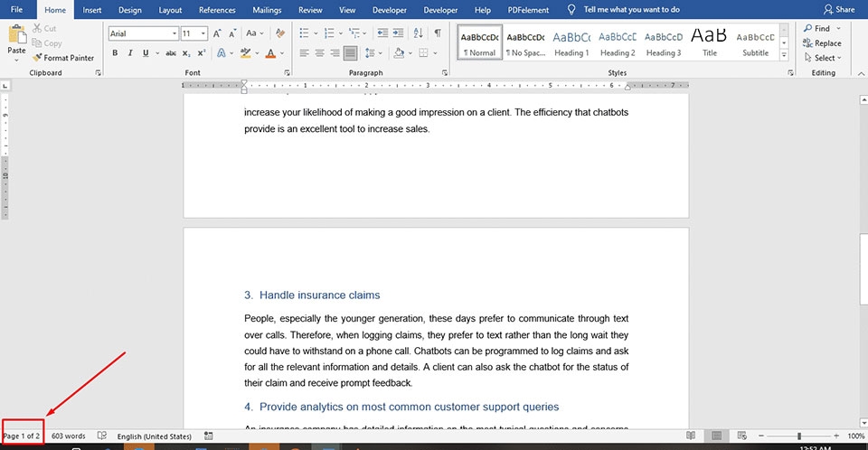Screen dimensions: 868x450
Task: Click the Replace button
Action: tap(822, 43)
